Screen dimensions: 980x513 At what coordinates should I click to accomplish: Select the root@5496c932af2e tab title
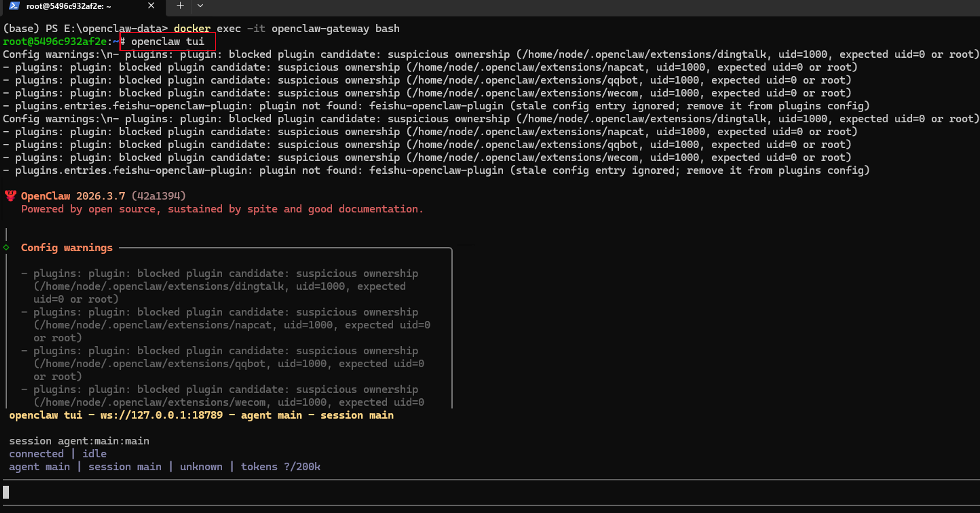[69, 6]
